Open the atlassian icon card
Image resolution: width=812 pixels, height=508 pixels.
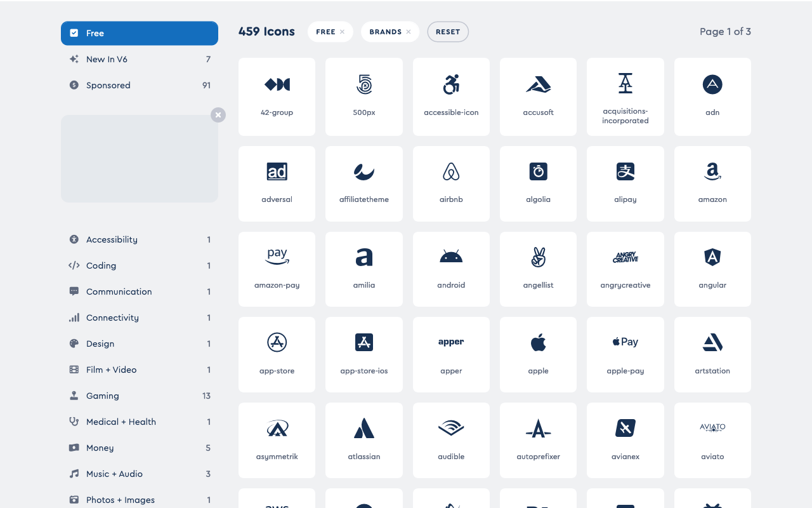(364, 440)
